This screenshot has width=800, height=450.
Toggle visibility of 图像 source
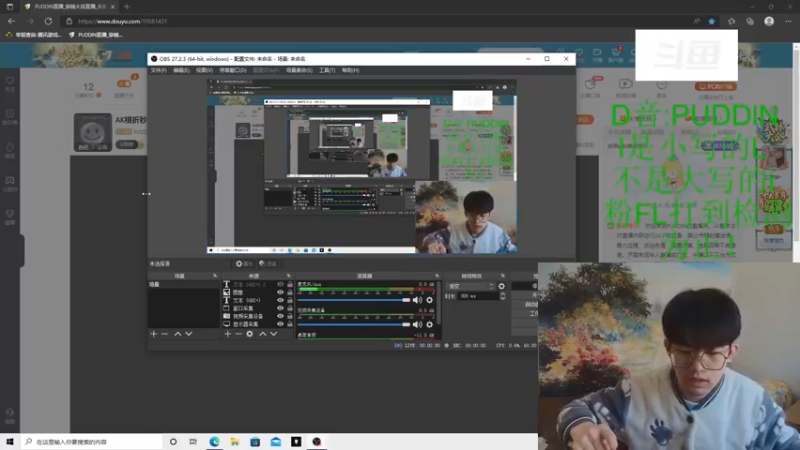pyautogui.click(x=280, y=292)
